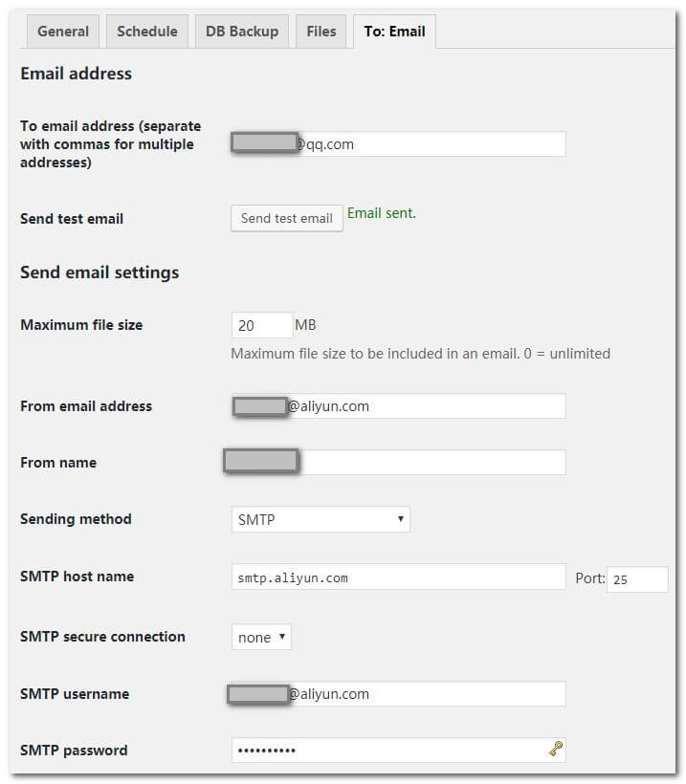The image size is (686, 784).
Task: Click the From email address field
Action: pyautogui.click(x=431, y=406)
